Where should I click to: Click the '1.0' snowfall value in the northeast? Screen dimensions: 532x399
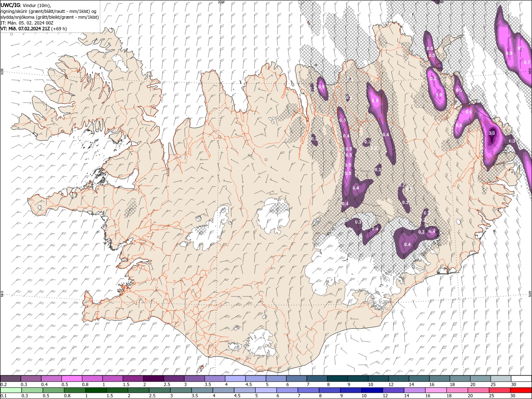point(439,95)
